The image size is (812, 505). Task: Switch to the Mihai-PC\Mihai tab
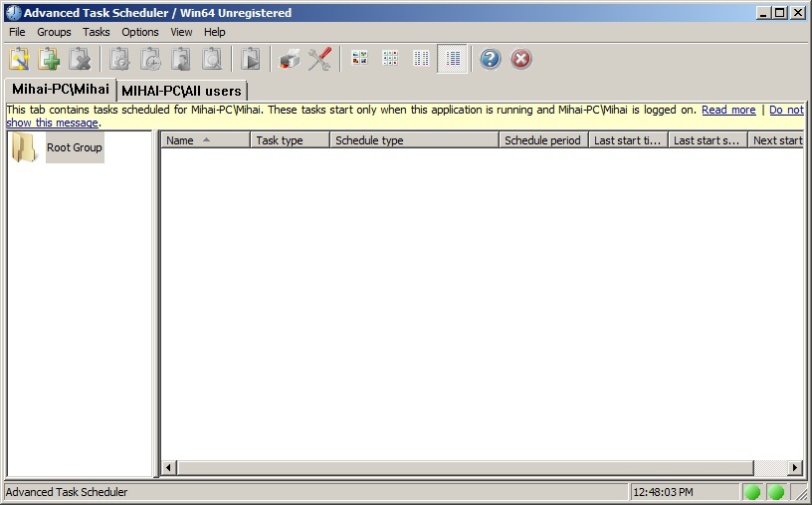(61, 90)
